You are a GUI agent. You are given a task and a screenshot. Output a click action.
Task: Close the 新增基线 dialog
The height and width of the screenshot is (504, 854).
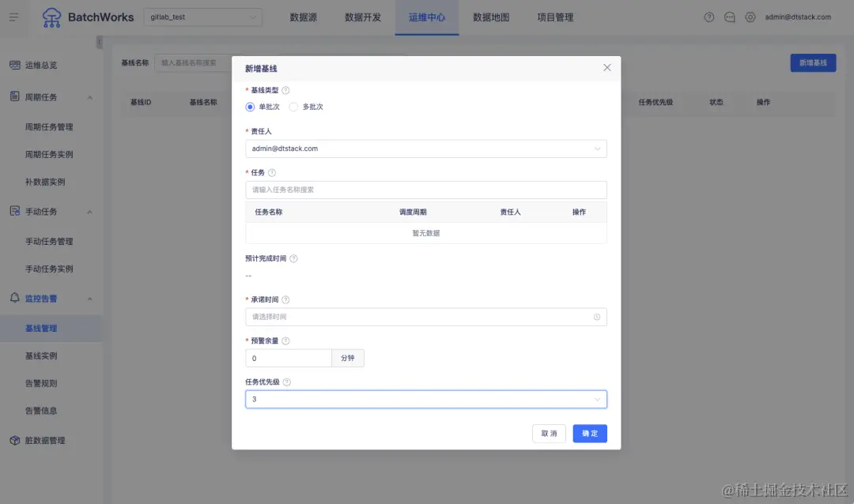coord(606,67)
